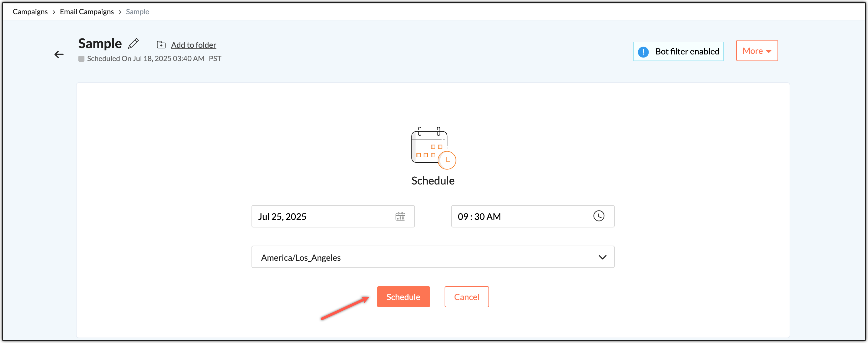Click the pencil icon to rename Sample
Viewport: 868px width, 343px height.
(x=133, y=44)
